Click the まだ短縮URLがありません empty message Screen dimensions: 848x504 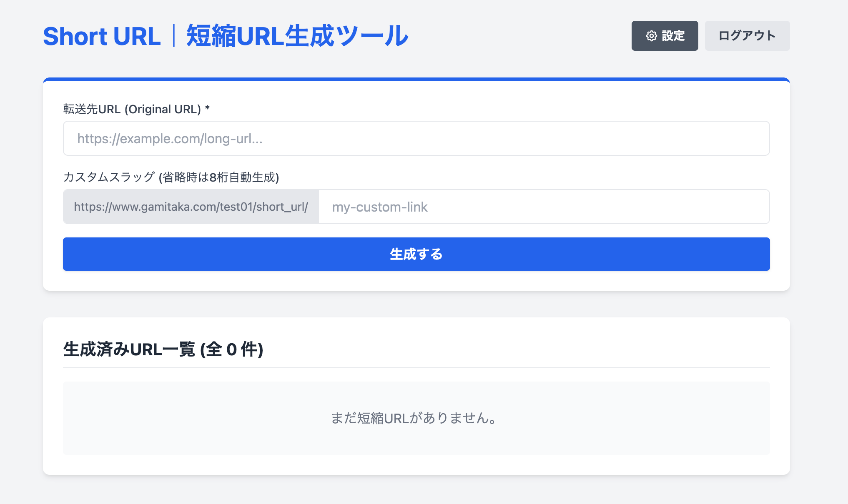coord(414,418)
